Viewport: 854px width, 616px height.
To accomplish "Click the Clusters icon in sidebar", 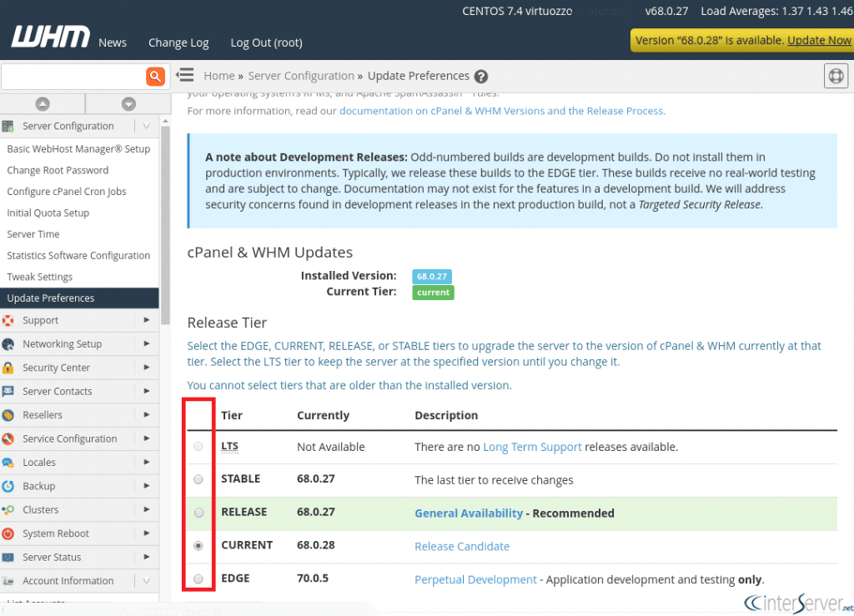I will [8, 510].
